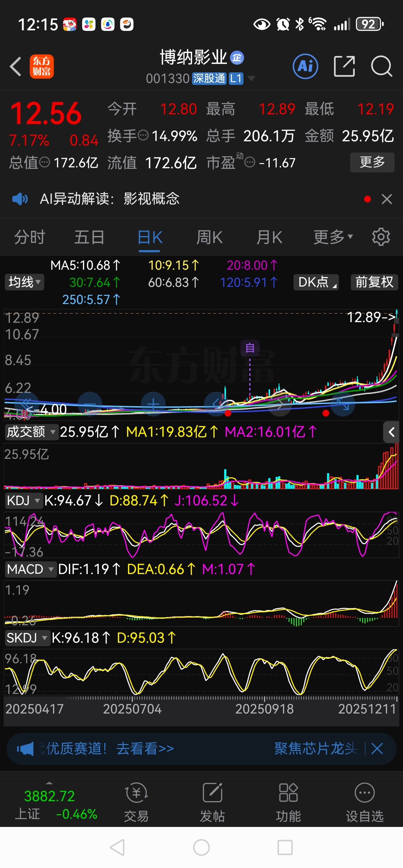The height and width of the screenshot is (868, 403).
Task: Switch to 分时 tab
Action: point(30,237)
